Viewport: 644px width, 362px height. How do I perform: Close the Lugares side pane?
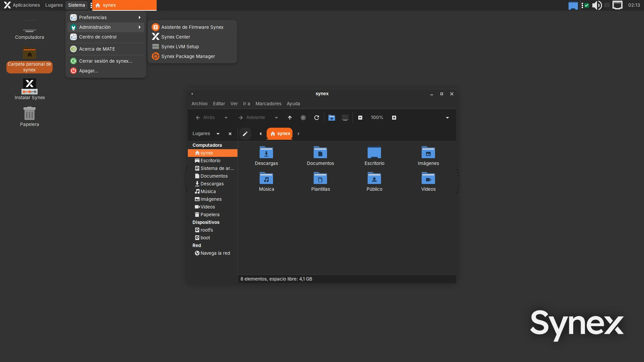click(230, 134)
